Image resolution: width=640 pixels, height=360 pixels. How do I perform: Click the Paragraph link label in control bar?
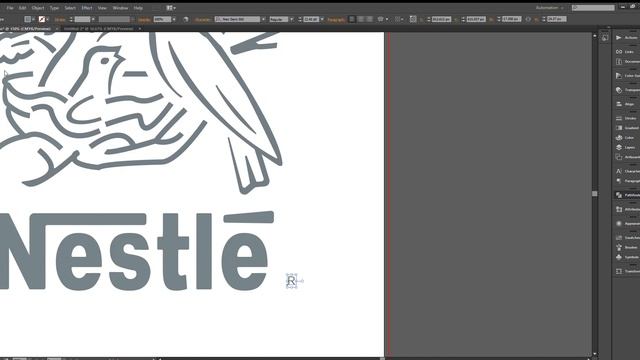pyautogui.click(x=336, y=19)
